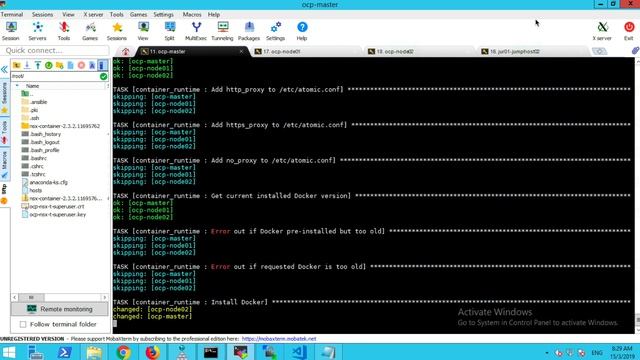
Task: Click the file list horizontal scrollbar
Action: pos(60,297)
